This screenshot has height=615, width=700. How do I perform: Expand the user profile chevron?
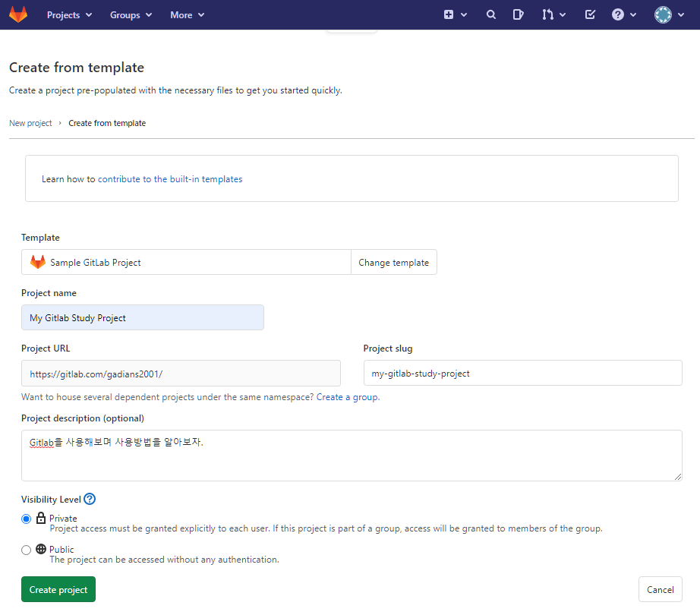coord(681,14)
